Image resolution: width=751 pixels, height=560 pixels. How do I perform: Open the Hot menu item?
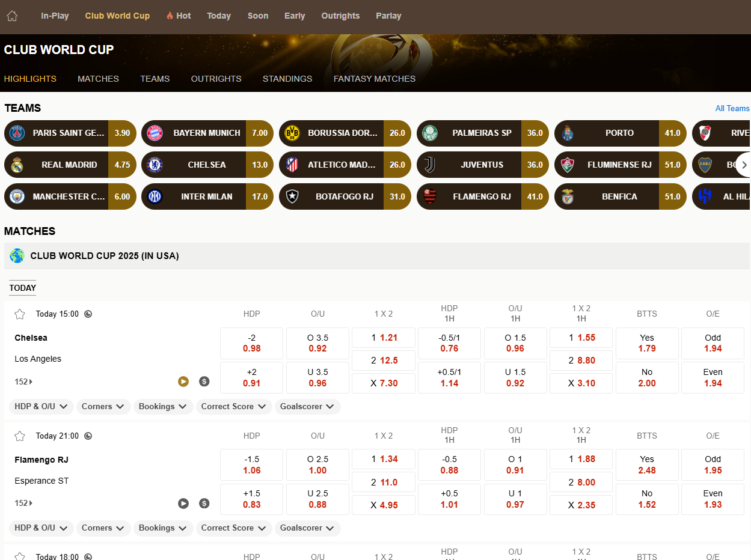point(179,16)
